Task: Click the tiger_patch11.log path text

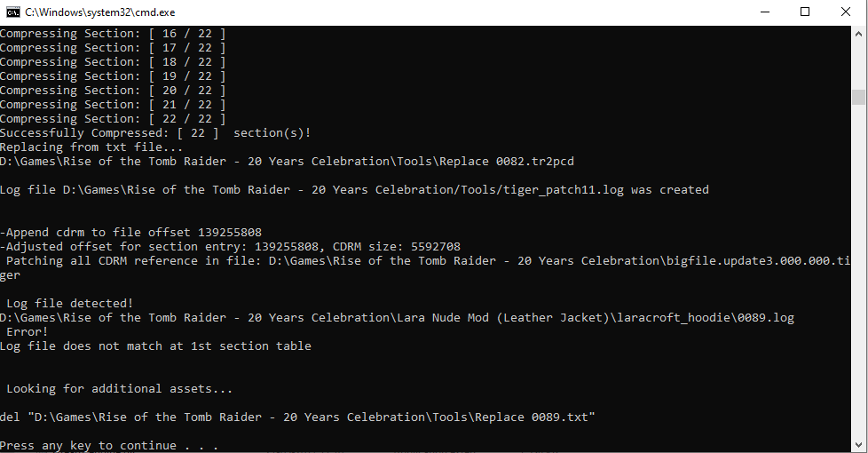Action: (x=564, y=190)
